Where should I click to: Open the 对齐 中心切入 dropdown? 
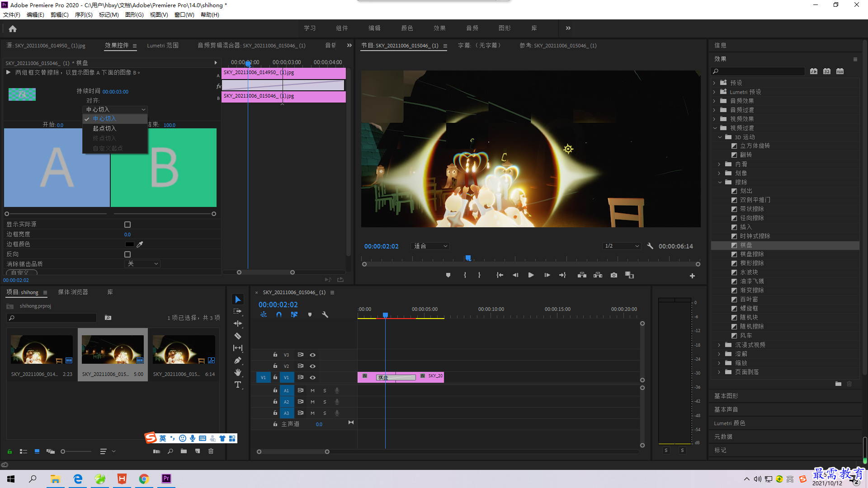[115, 109]
